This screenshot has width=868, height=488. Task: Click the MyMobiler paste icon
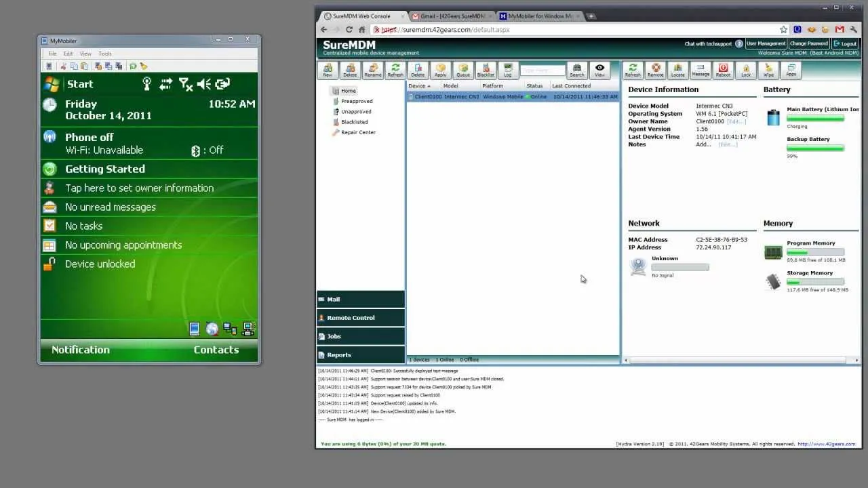84,66
